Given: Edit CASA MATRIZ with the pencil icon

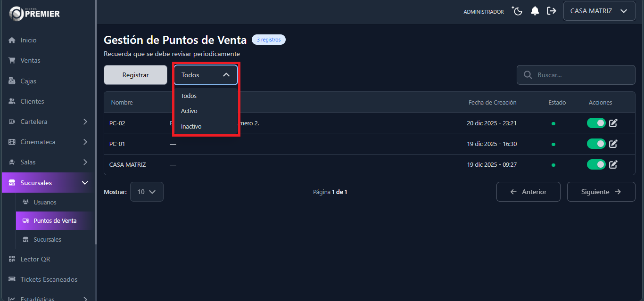Looking at the screenshot, I should (613, 164).
